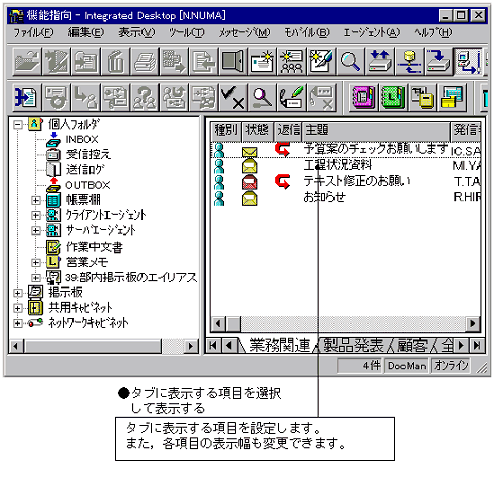The image size is (494, 477).
Task: Select INBOX in folder tree
Action: (x=82, y=139)
